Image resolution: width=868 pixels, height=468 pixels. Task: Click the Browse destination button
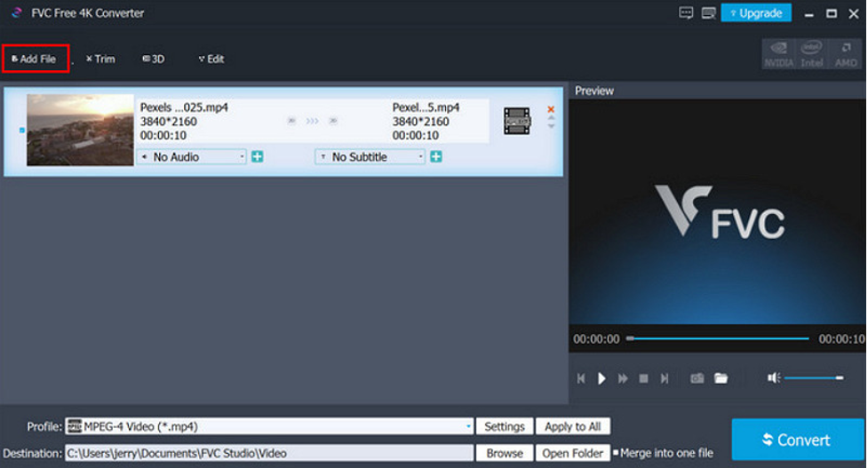click(505, 453)
